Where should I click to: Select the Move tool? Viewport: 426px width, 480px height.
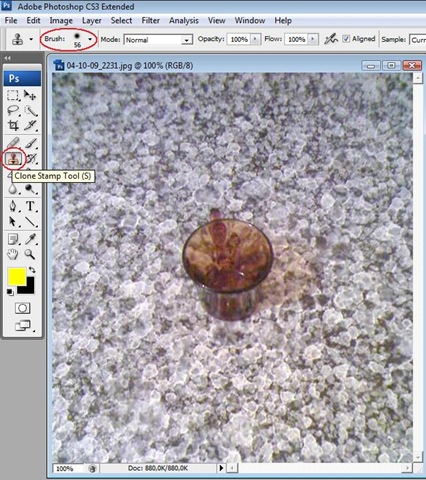click(30, 96)
